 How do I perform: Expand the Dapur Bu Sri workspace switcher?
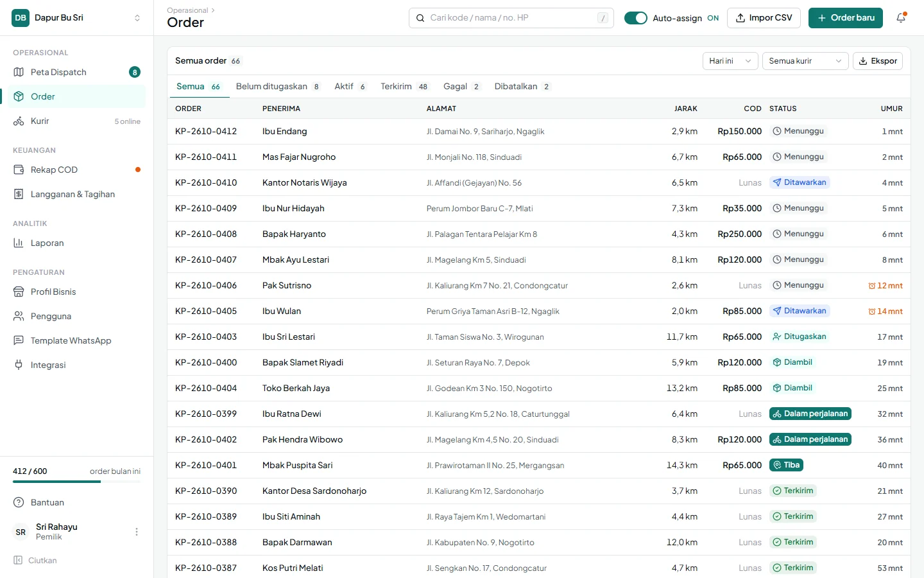77,18
